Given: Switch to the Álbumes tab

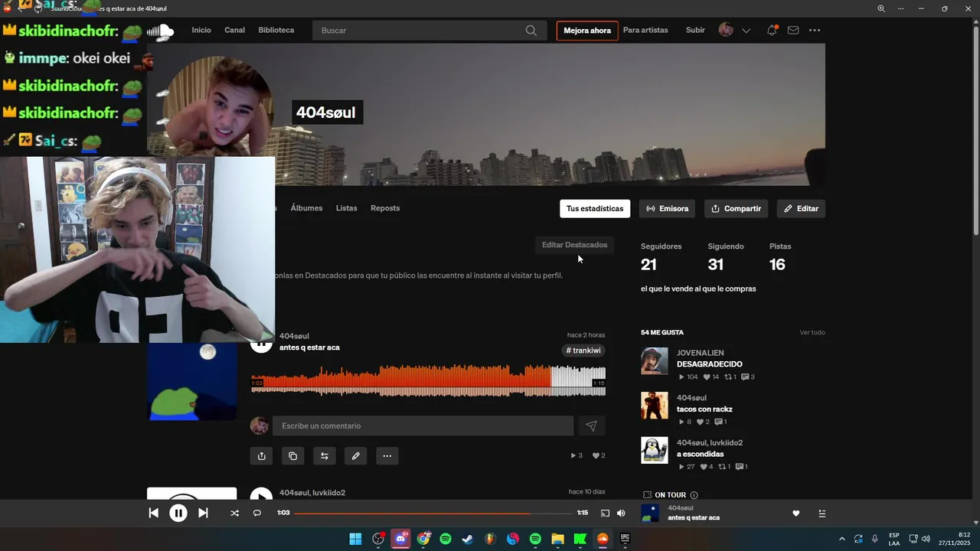Looking at the screenshot, I should pyautogui.click(x=306, y=208).
